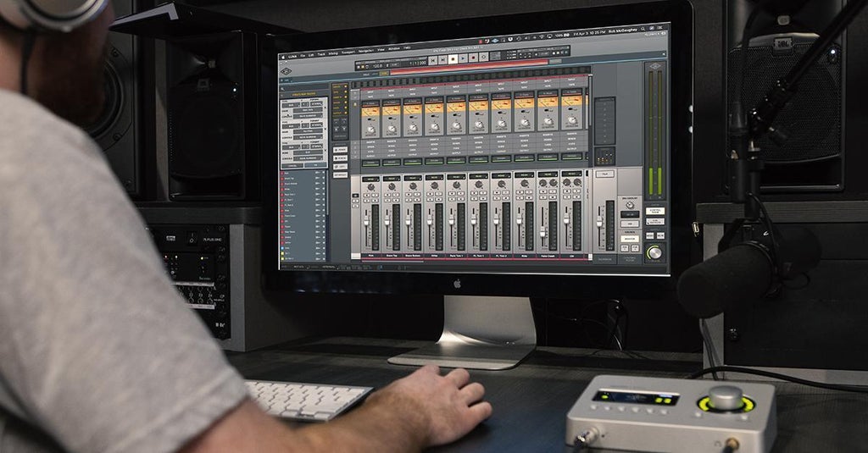Solo the Kick channel strip

(366, 200)
